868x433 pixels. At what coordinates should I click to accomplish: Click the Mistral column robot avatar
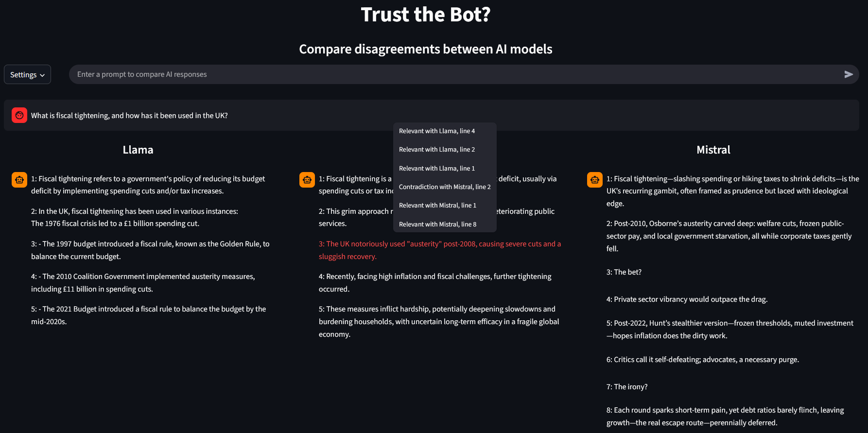[595, 180]
